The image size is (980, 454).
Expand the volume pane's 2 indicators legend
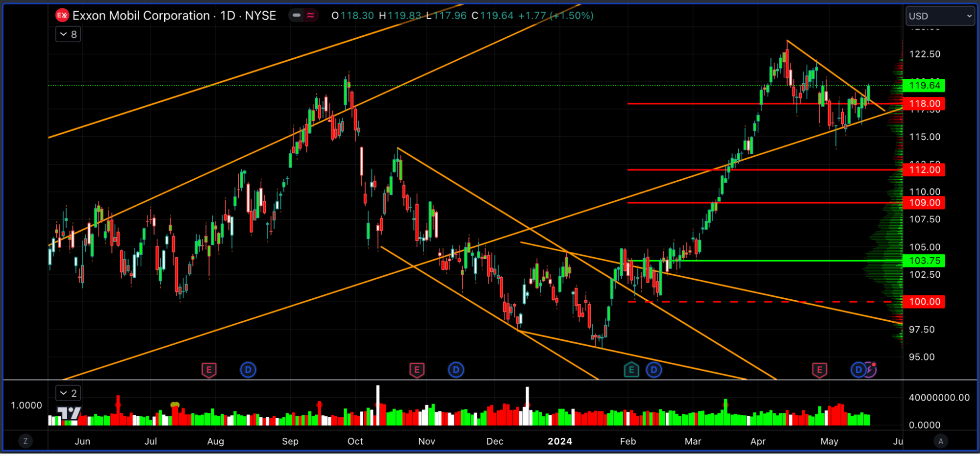coord(68,393)
